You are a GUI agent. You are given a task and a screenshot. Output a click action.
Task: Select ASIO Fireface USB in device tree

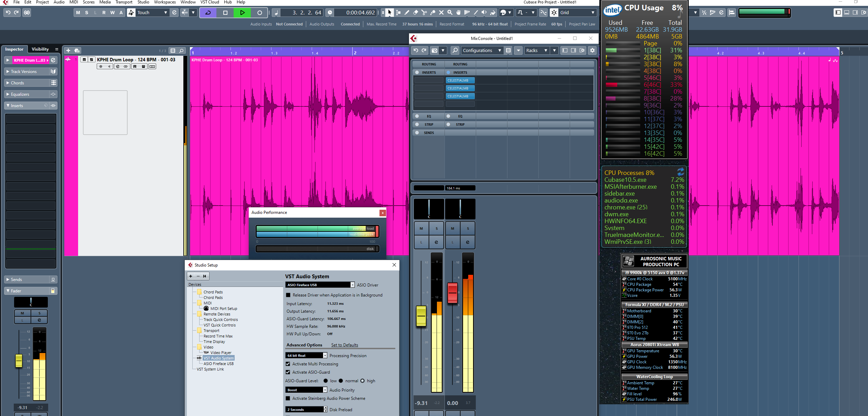(218, 364)
